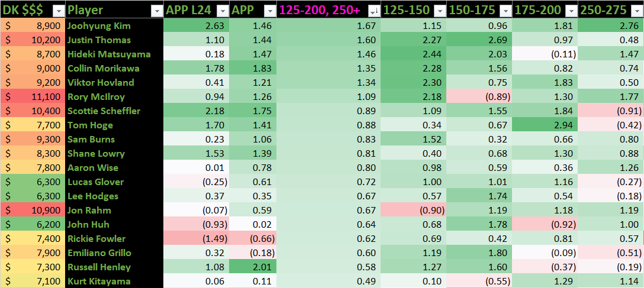Open the APP column filter dropdown
The image size is (644, 288).
tap(270, 11)
